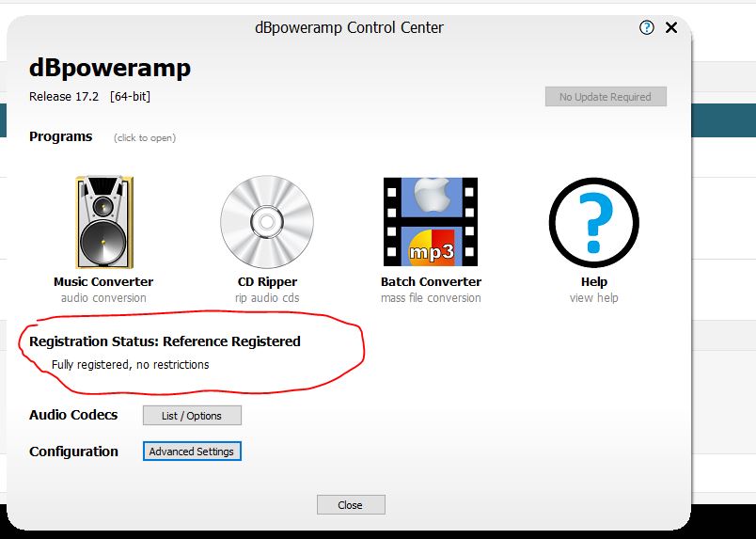Screen dimensions: 756x539
Task: Open the Music Converter speaker icon
Action: [103, 223]
